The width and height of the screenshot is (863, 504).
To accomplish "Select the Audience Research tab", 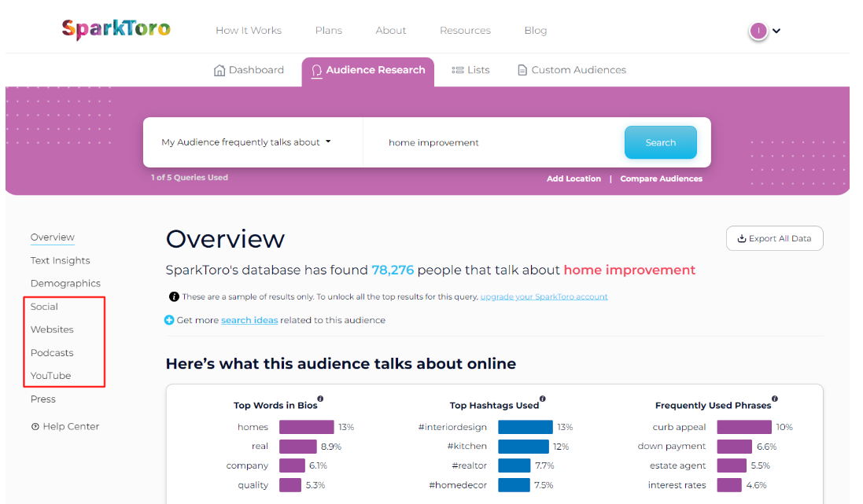I will tap(367, 72).
